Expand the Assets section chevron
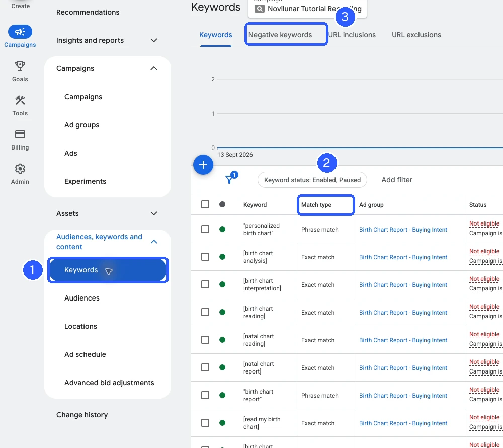Image resolution: width=503 pixels, height=448 pixels. pyautogui.click(x=154, y=213)
